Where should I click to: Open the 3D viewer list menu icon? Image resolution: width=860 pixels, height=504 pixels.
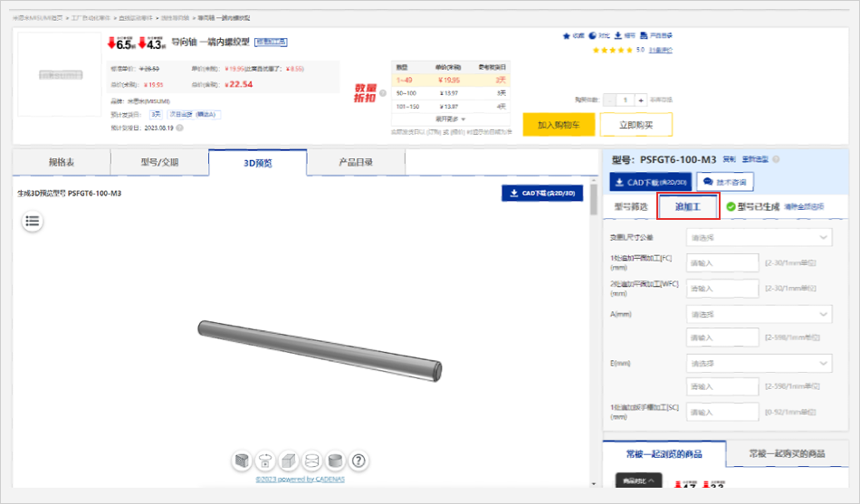click(33, 221)
